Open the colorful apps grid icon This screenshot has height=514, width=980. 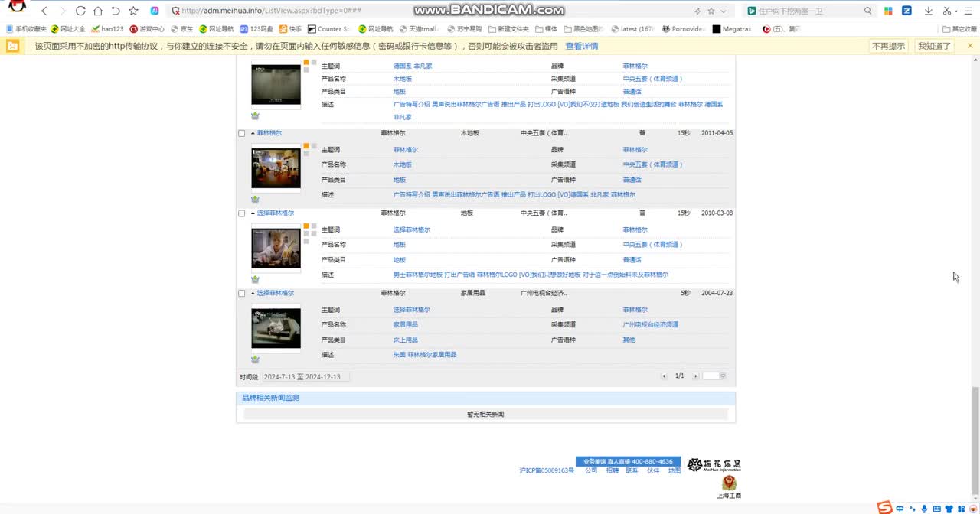888,11
